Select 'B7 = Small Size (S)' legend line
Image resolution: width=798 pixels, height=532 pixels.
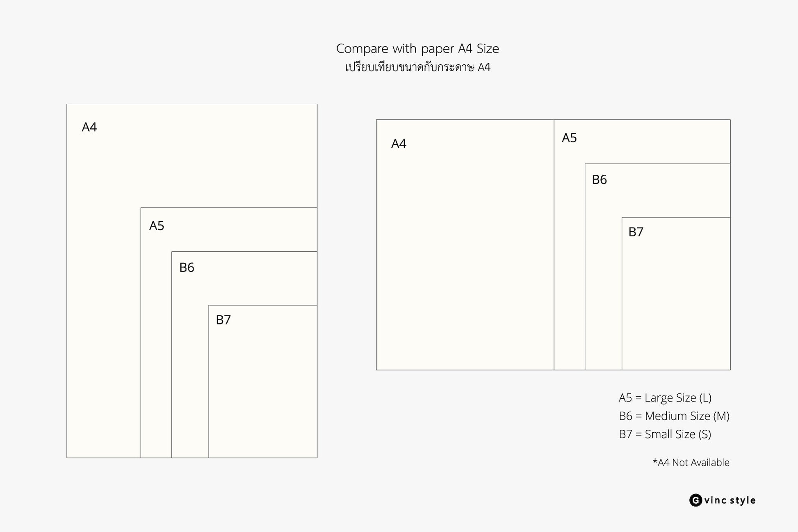[665, 434]
